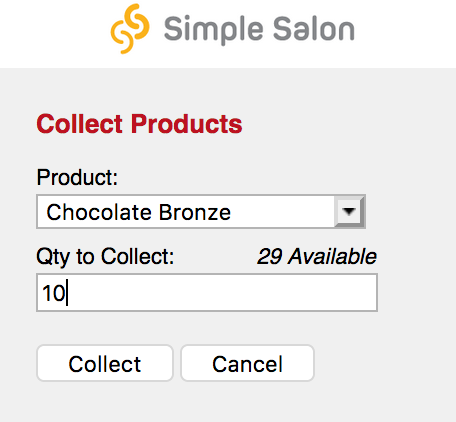Click the Simple Salon wordmark text
The image size is (456, 422).
point(259,30)
